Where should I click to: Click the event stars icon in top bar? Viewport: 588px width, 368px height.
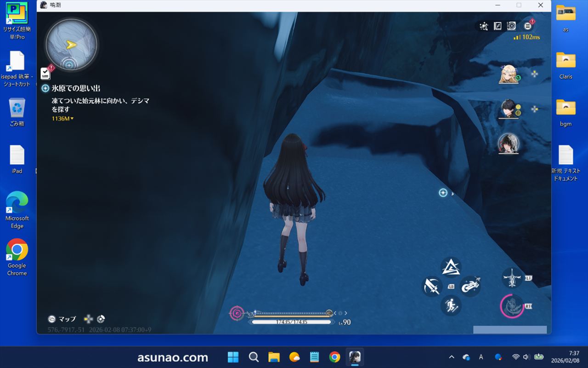tap(483, 26)
